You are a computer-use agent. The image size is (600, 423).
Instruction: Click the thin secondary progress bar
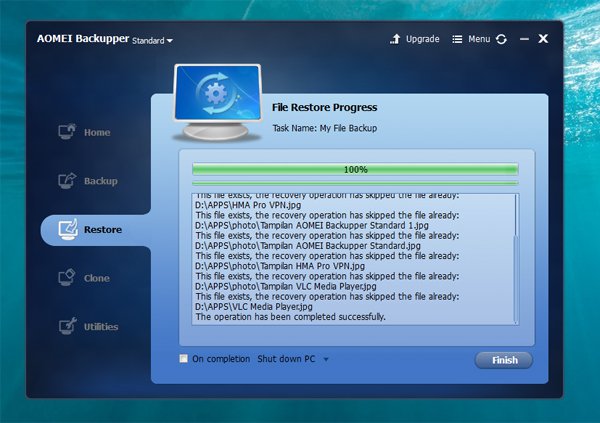pos(355,183)
